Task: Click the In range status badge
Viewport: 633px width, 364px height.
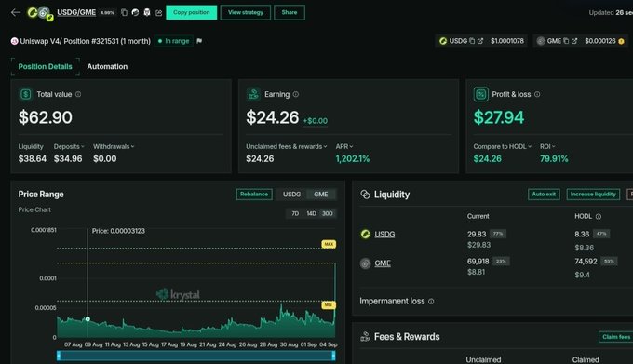Action: coord(174,41)
